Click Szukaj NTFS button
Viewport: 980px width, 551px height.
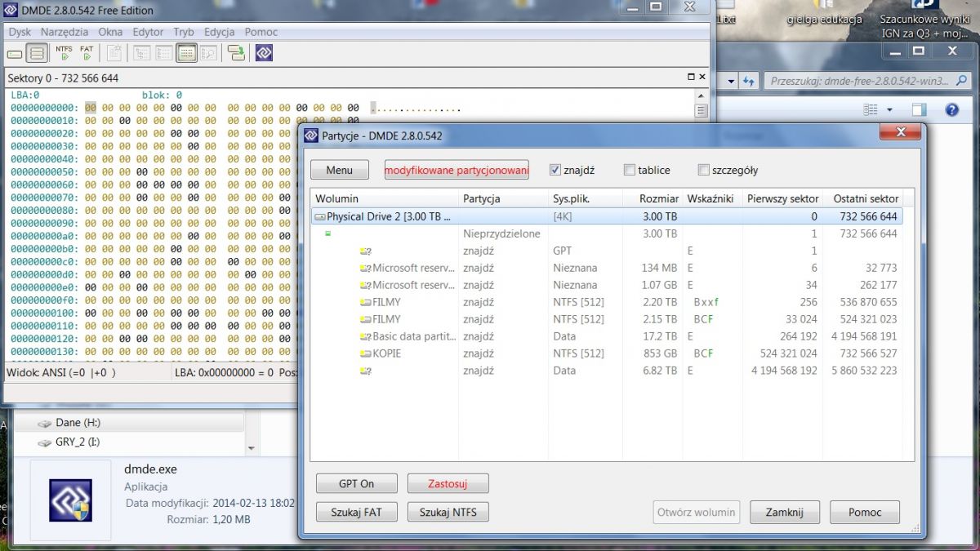click(448, 513)
